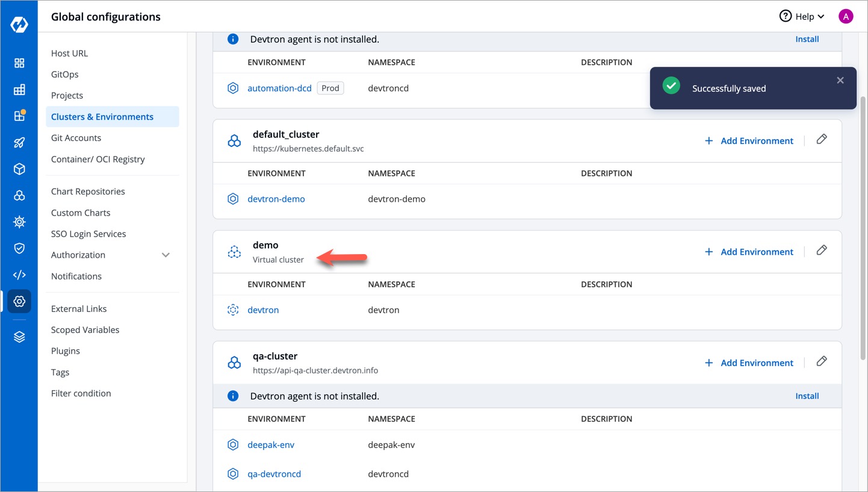The image size is (868, 492).
Task: Open the Help dropdown menu
Action: (802, 17)
